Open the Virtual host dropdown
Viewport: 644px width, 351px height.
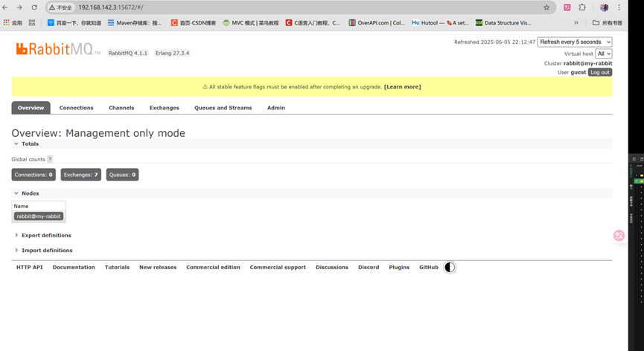(603, 54)
